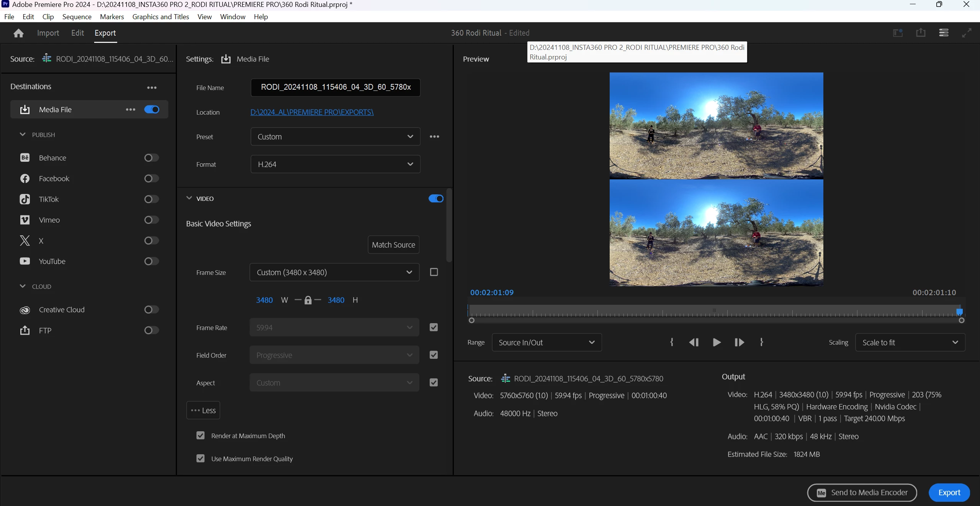The height and width of the screenshot is (506, 980).
Task: Open Preset options three-dot menu
Action: coord(434,137)
